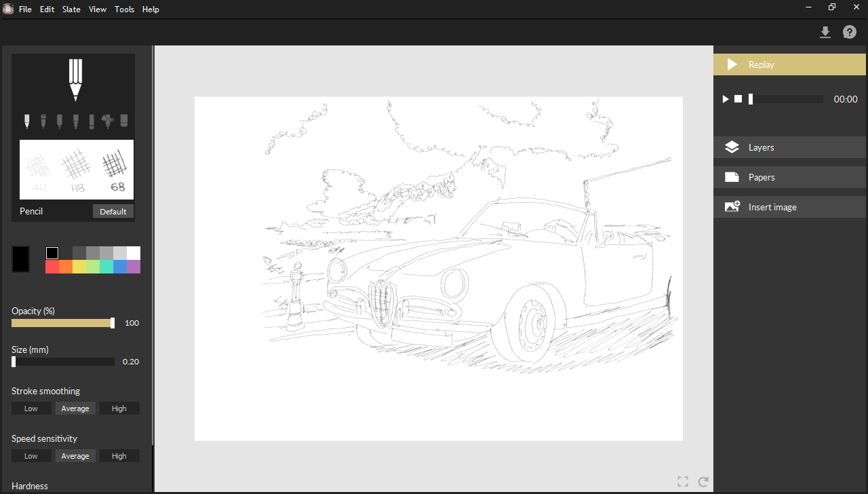Pick the white color swatch
868x494 pixels.
pos(134,253)
